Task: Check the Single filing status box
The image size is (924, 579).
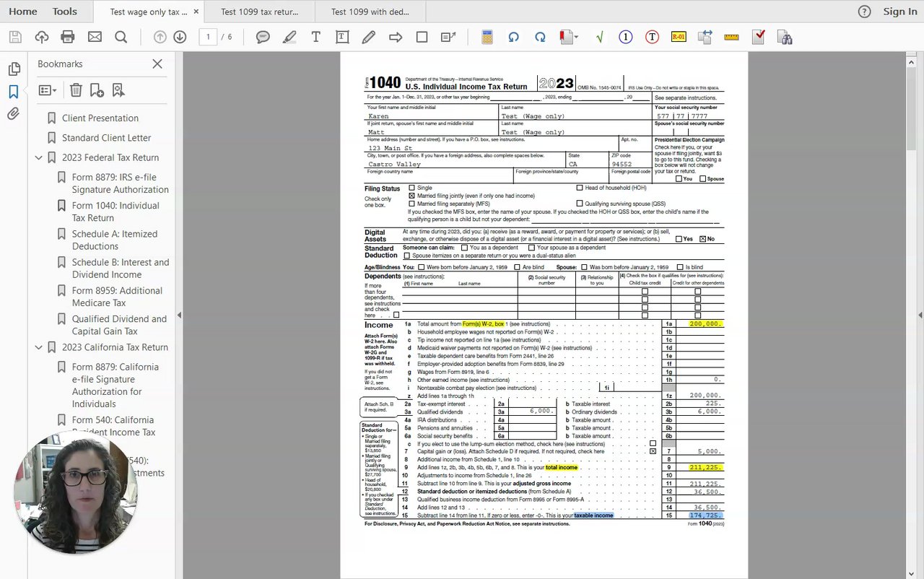Action: (412, 188)
